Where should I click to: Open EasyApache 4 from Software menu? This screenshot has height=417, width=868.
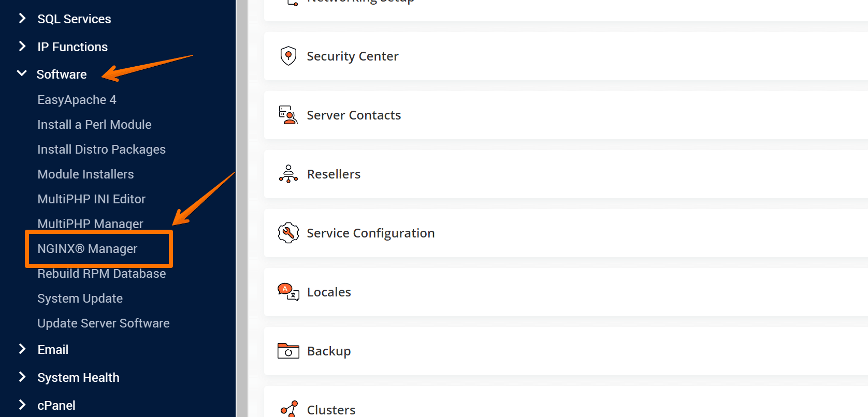click(x=77, y=100)
